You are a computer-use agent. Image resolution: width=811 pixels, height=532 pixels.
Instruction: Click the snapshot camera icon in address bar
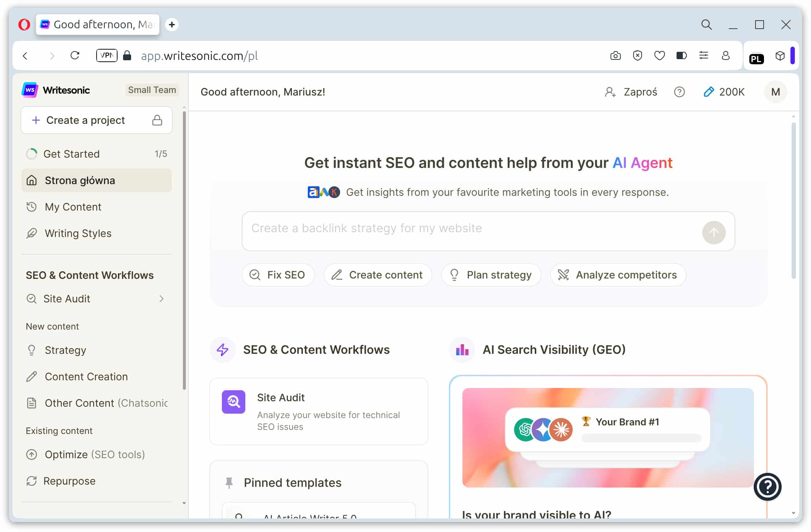[615, 56]
